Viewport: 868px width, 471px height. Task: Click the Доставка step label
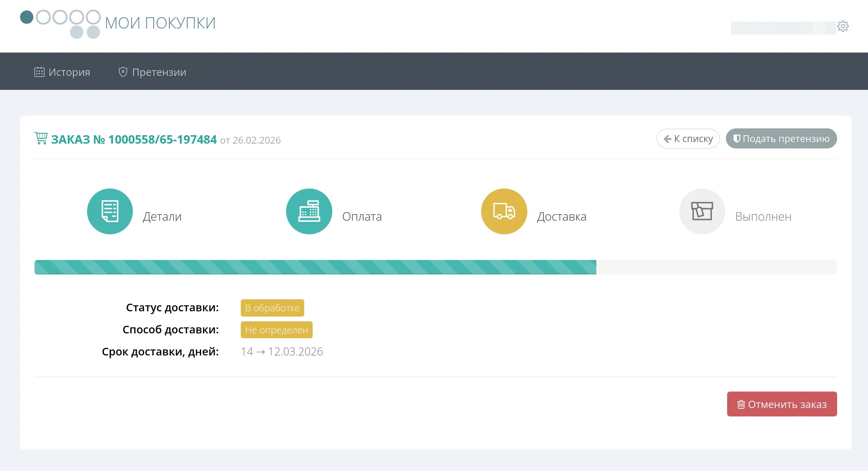tap(561, 217)
